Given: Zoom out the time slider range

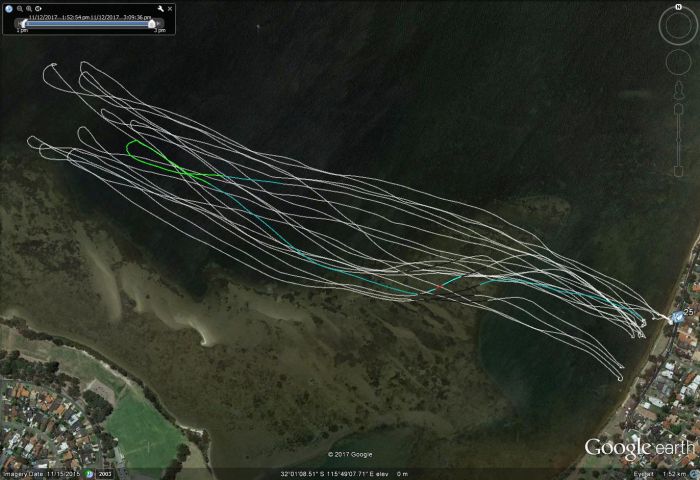Looking at the screenshot, I should tap(18, 8).
